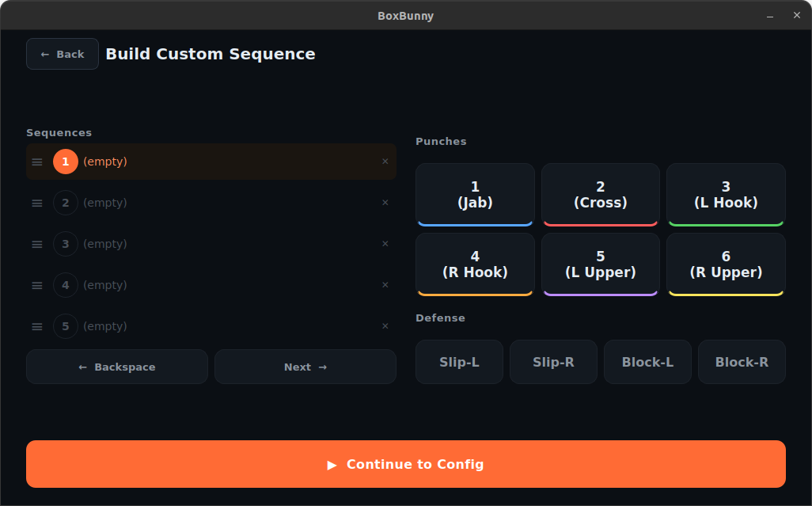Add a Slip-L defense move
The height and width of the screenshot is (506, 812).
(x=459, y=361)
